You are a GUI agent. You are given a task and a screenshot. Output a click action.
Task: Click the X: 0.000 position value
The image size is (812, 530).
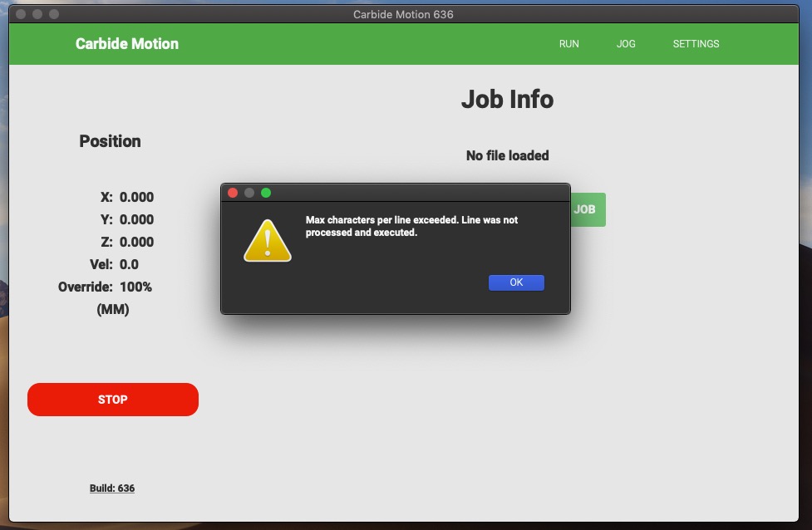pos(127,197)
